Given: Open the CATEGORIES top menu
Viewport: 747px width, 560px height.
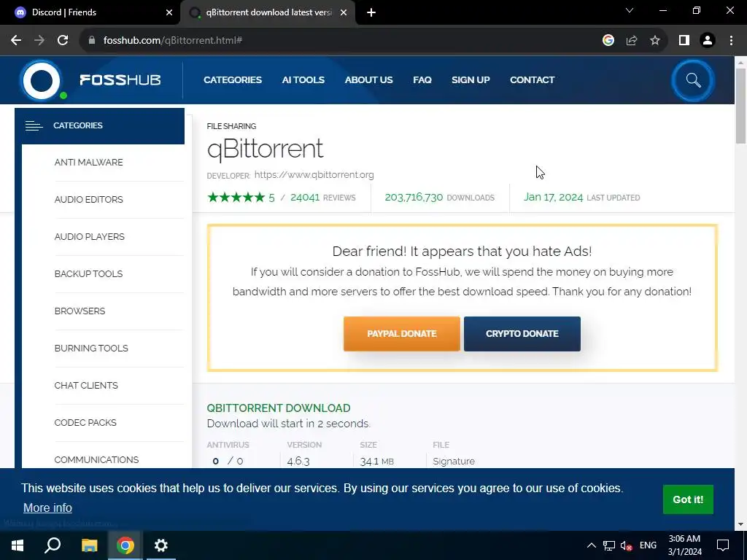Looking at the screenshot, I should click(233, 80).
